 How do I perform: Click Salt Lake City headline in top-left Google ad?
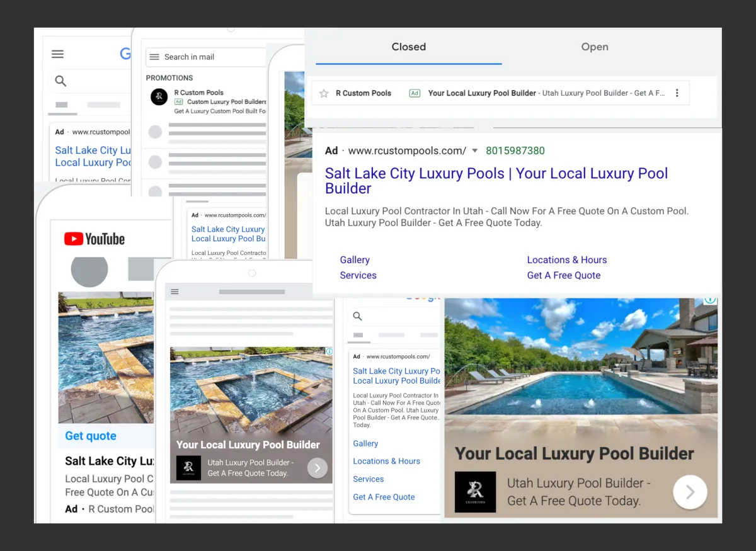(x=93, y=156)
